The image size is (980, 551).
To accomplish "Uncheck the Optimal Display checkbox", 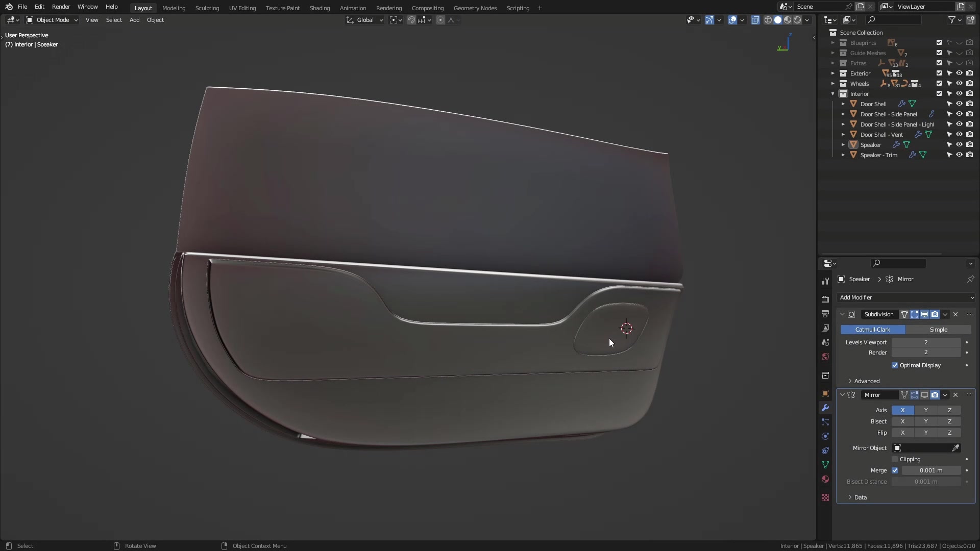I will [895, 365].
